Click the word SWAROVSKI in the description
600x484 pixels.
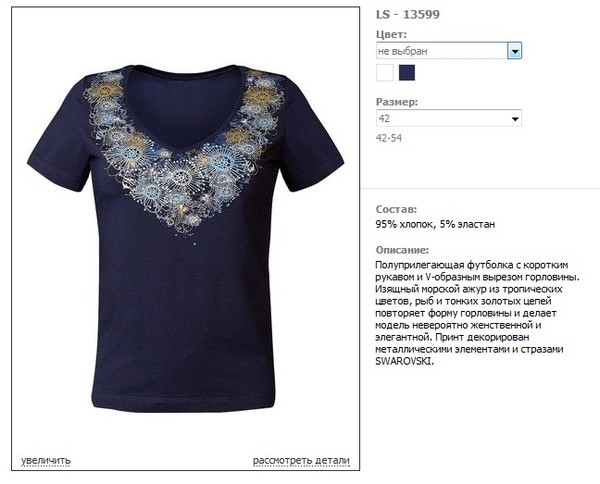pos(404,361)
